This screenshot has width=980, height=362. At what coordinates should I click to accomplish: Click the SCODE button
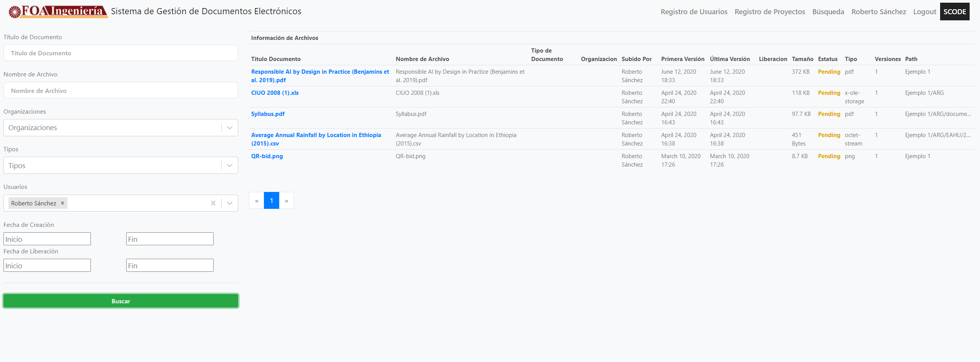[x=955, y=12]
